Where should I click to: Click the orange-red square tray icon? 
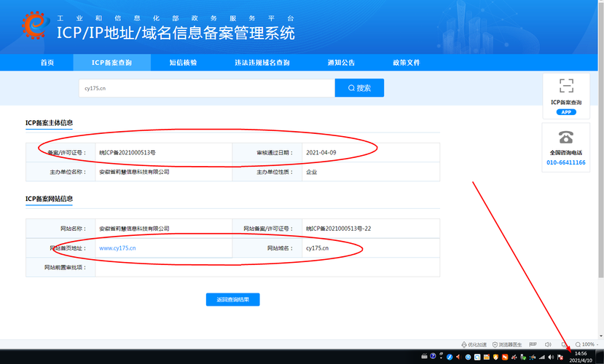505,357
